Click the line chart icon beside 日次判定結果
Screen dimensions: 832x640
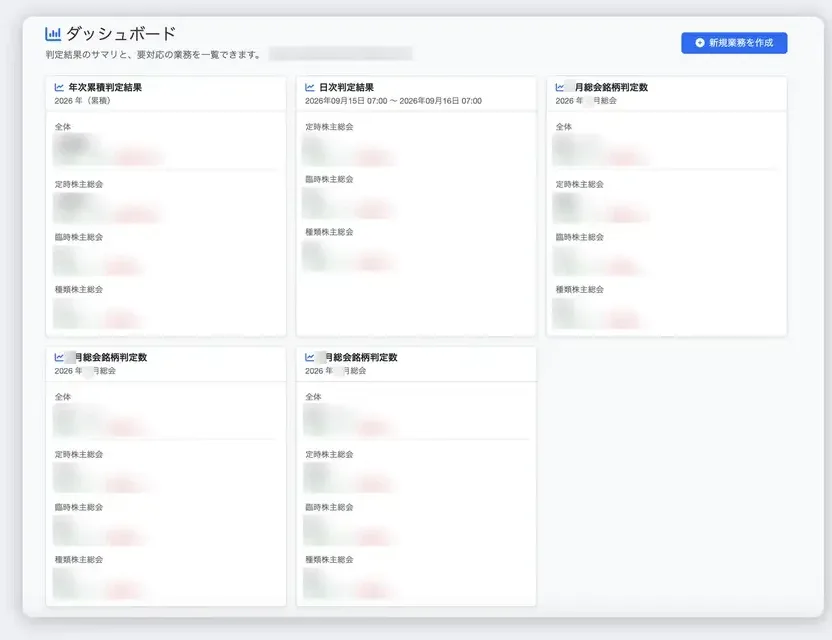pos(309,87)
